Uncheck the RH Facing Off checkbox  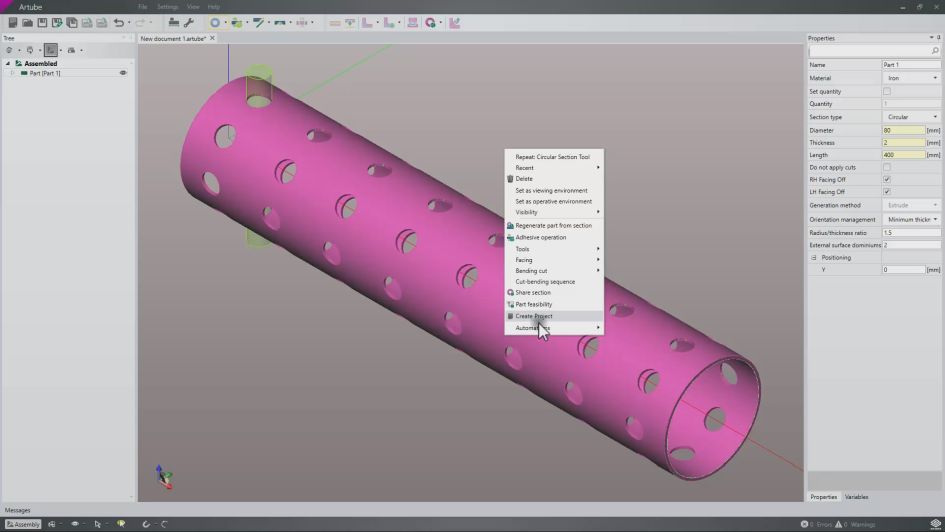(886, 180)
